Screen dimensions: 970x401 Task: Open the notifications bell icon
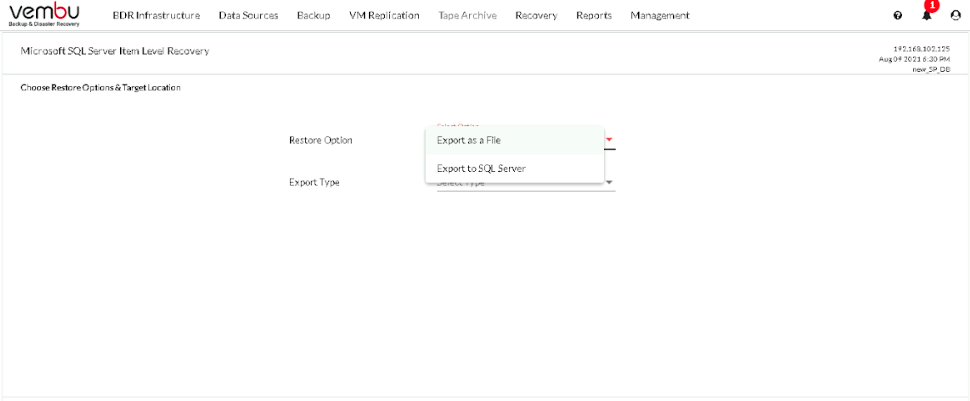[927, 15]
